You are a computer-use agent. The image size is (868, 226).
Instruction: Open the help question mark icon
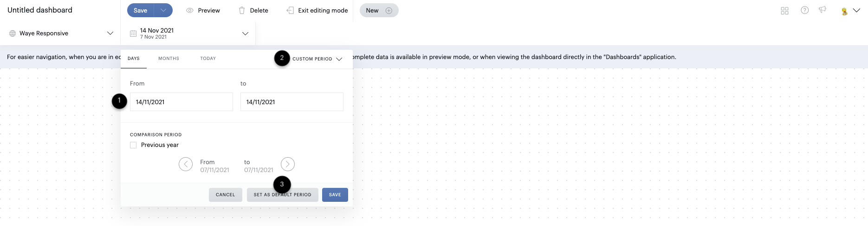tap(805, 10)
